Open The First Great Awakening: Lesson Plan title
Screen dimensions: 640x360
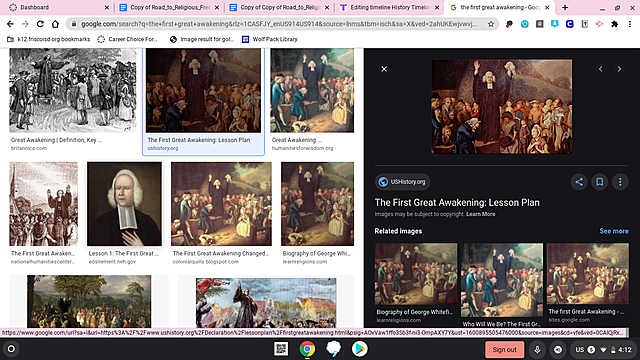(457, 203)
